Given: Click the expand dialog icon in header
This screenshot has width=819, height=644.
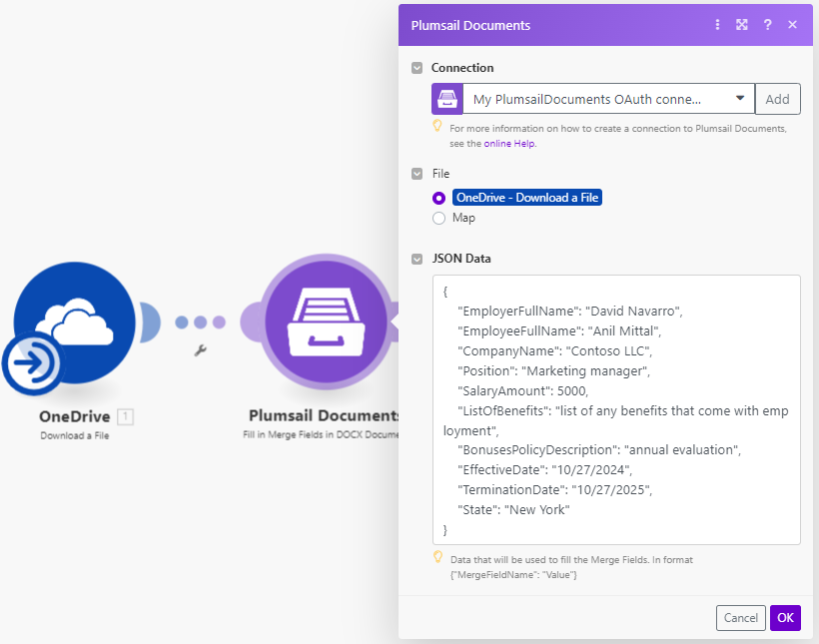Looking at the screenshot, I should [x=742, y=25].
